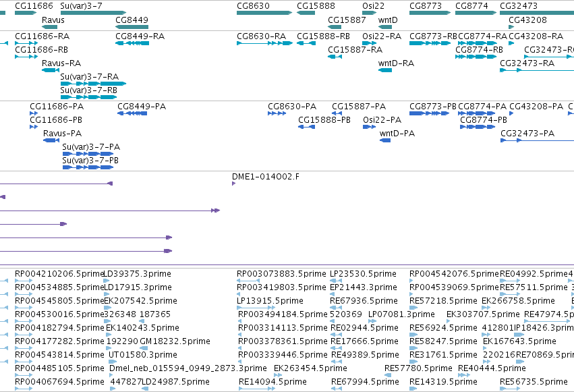Select EST UT01580.3prime
Image resolution: width=574 pixels, height=392 pixels.
click(113, 362)
